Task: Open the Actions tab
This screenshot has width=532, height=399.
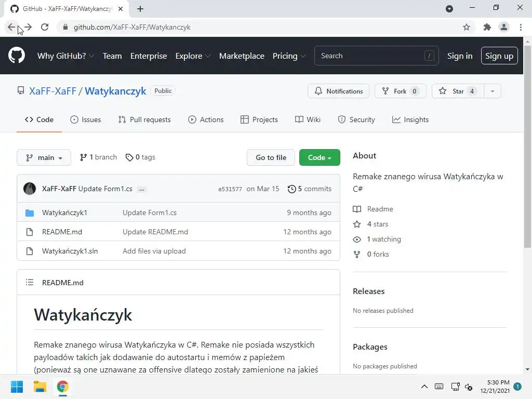Action: [206, 119]
